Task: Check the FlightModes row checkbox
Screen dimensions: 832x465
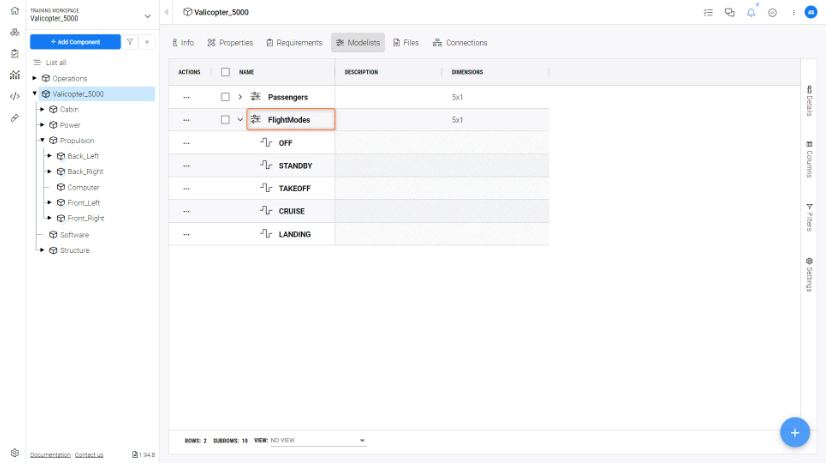Action: click(227, 120)
